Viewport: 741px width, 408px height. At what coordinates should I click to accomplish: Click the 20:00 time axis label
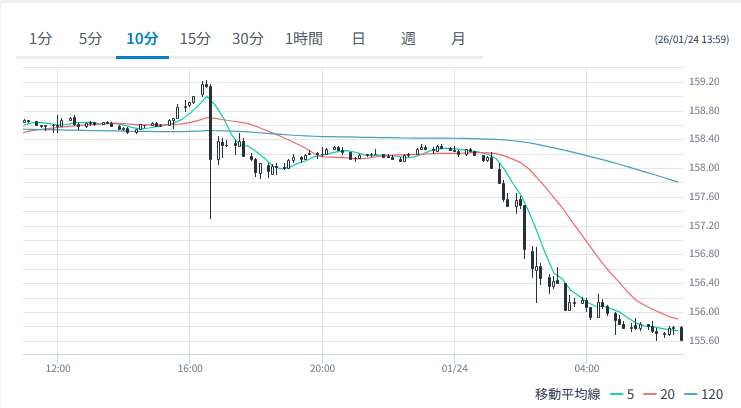pos(322,369)
